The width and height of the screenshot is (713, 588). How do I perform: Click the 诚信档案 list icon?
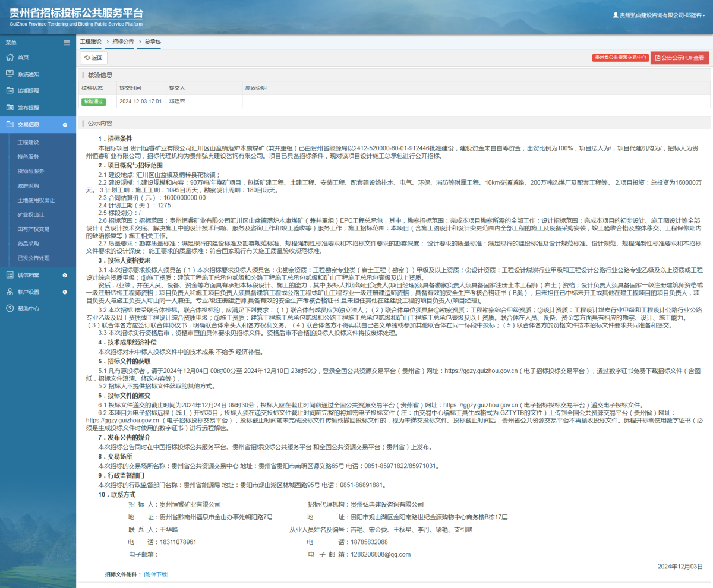pos(10,275)
